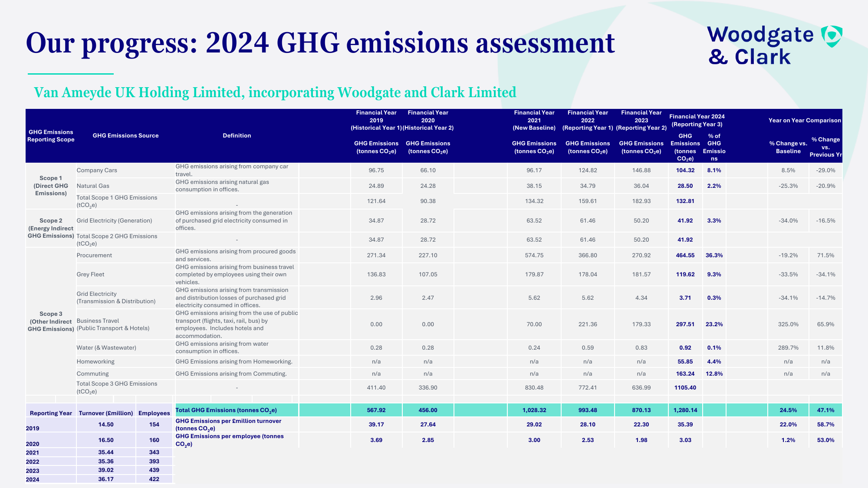Click Total Scope 1 2024 value 132.81
This screenshot has height=488, width=868.
point(685,201)
